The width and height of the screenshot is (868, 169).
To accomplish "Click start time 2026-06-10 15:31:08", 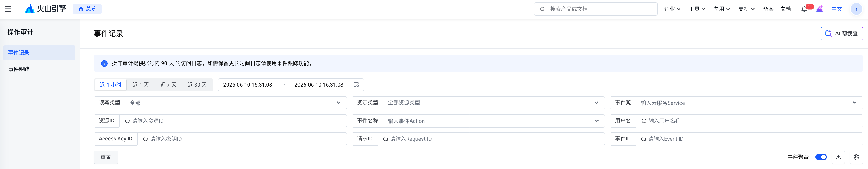I will (x=248, y=85).
